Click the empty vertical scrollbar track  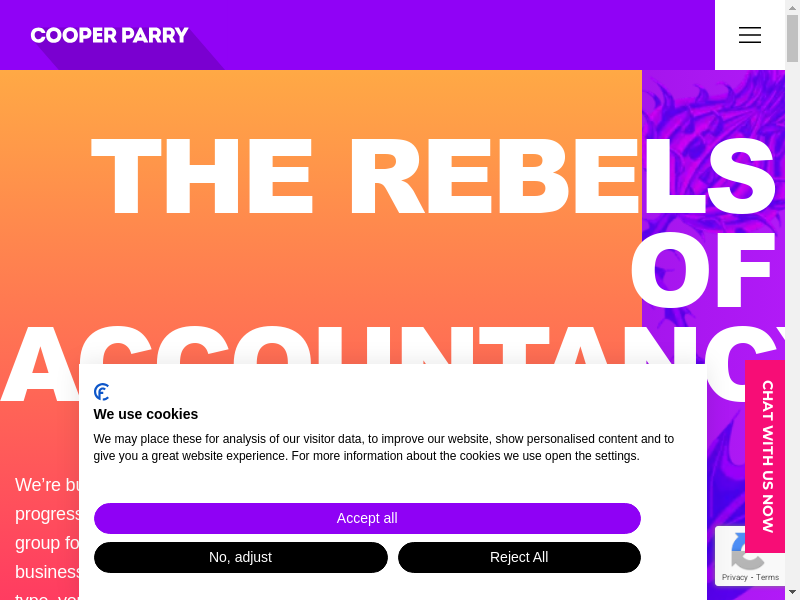click(792, 300)
